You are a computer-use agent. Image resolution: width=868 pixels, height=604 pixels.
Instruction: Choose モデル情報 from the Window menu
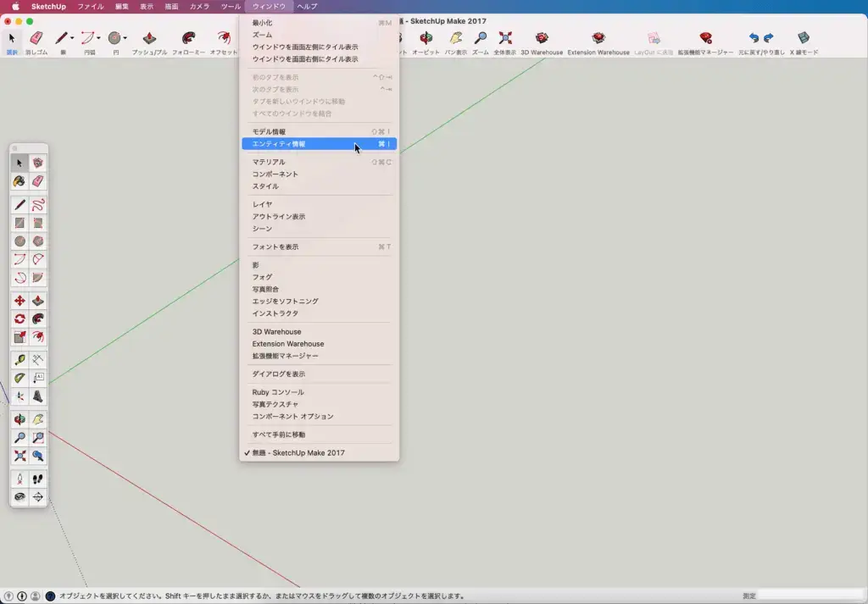(x=320, y=131)
